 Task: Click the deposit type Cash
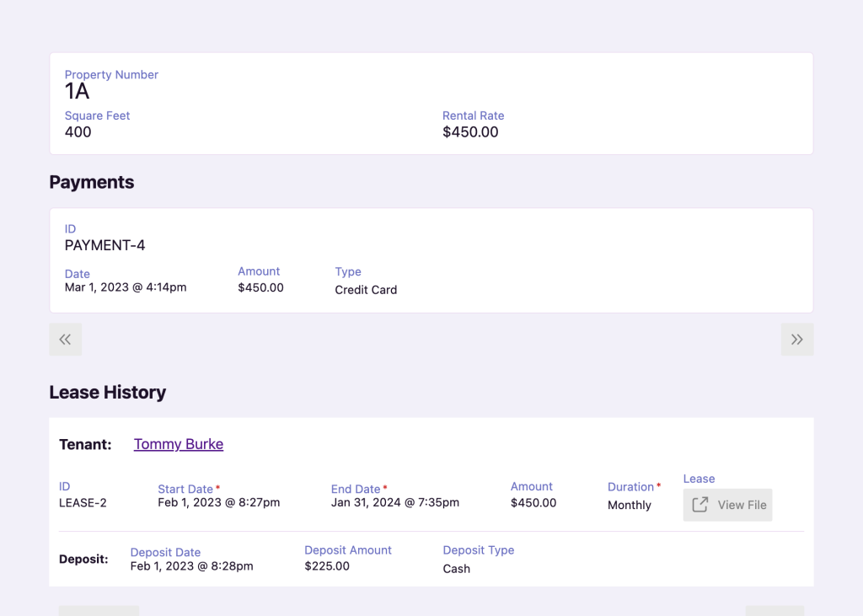pyautogui.click(x=457, y=569)
